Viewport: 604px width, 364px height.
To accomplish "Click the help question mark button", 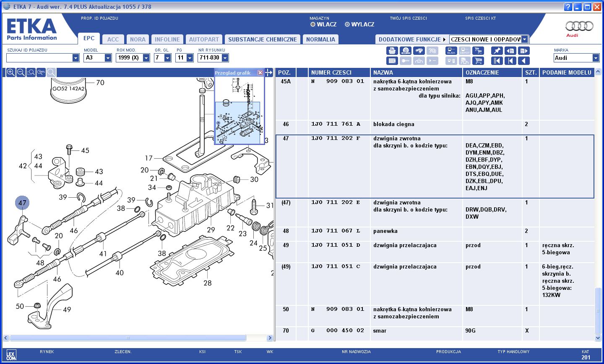I will 568,7.
